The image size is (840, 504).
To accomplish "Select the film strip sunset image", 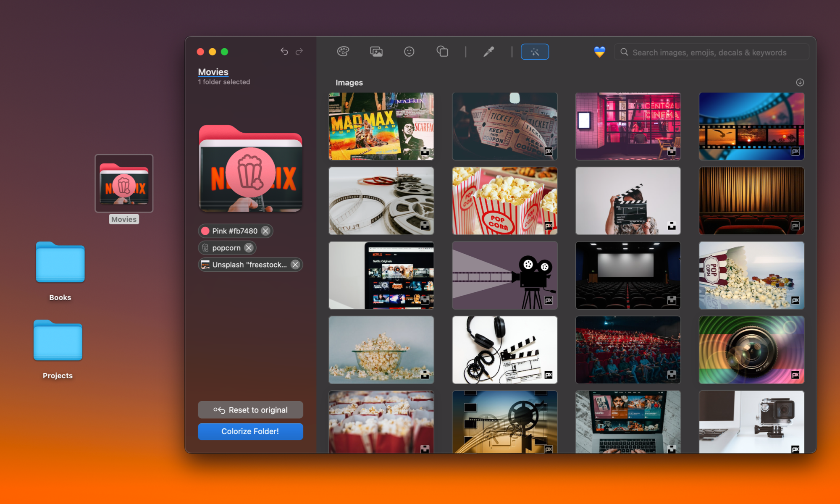I will coord(751,126).
